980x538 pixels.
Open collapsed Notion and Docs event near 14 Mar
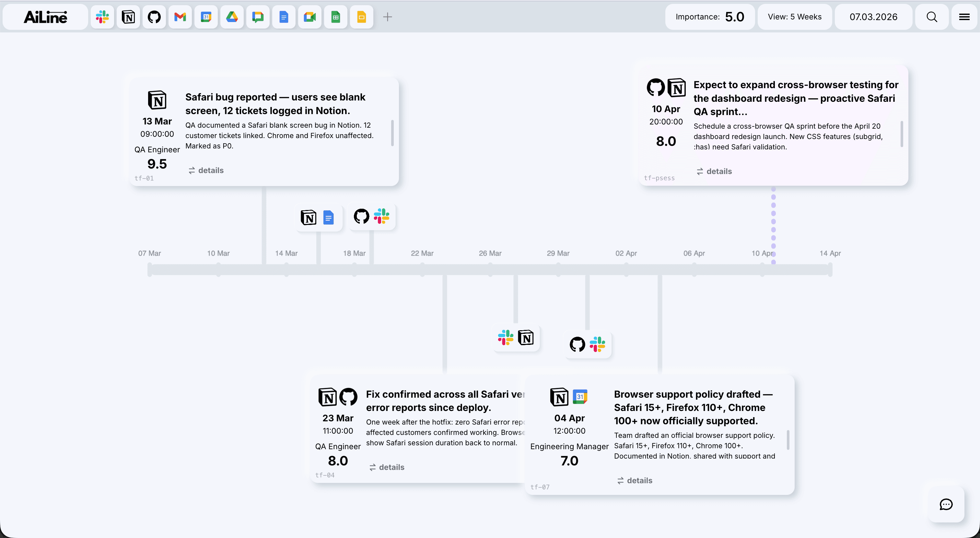coord(319,218)
